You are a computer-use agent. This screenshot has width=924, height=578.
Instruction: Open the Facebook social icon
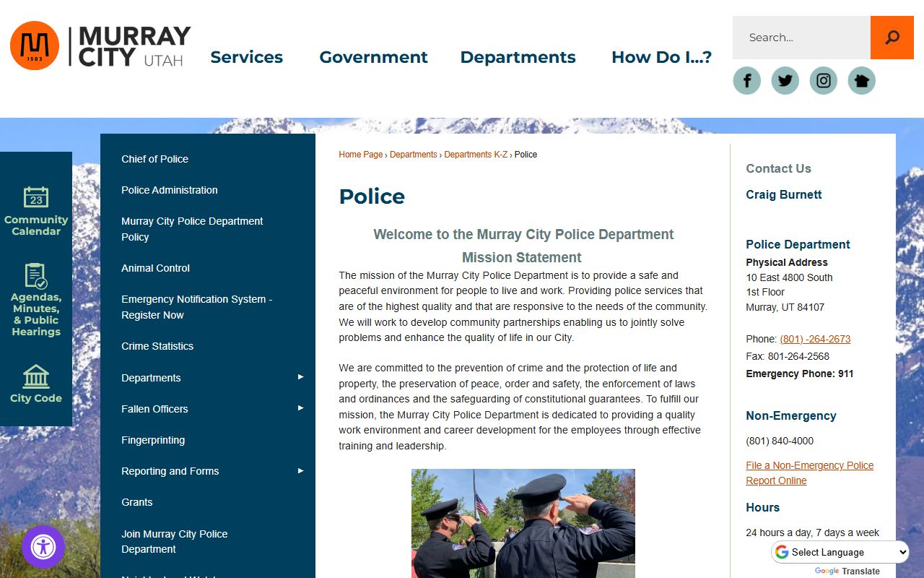(747, 80)
